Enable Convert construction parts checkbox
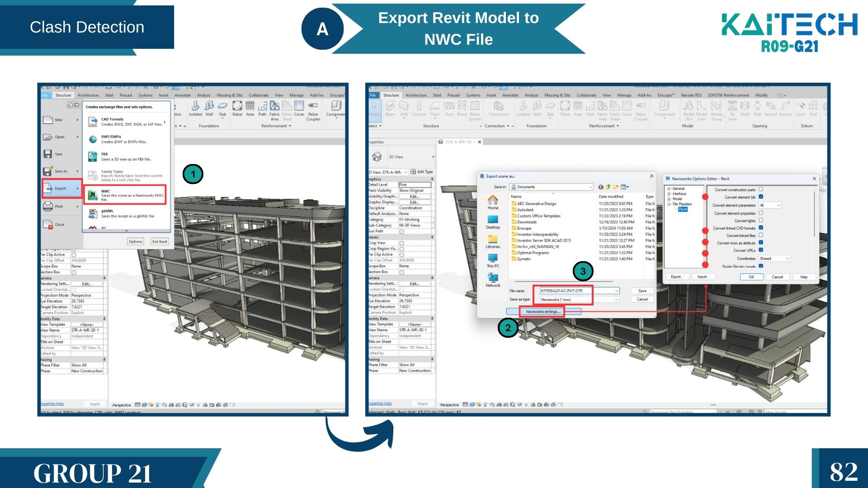This screenshot has height=488, width=868. point(761,189)
